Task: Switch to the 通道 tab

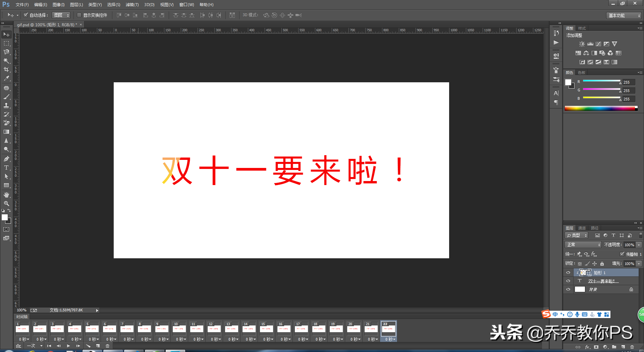Action: click(x=582, y=228)
